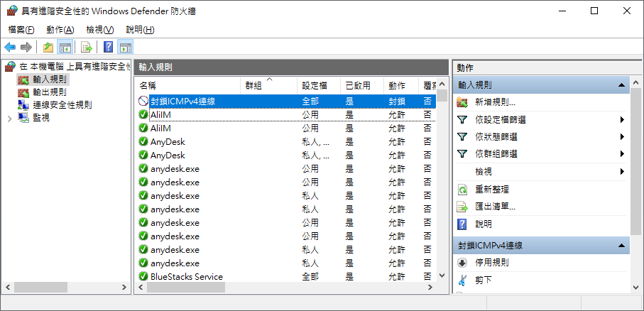Click the scissors icon beside 剪下
644x311 pixels.
tap(462, 280)
